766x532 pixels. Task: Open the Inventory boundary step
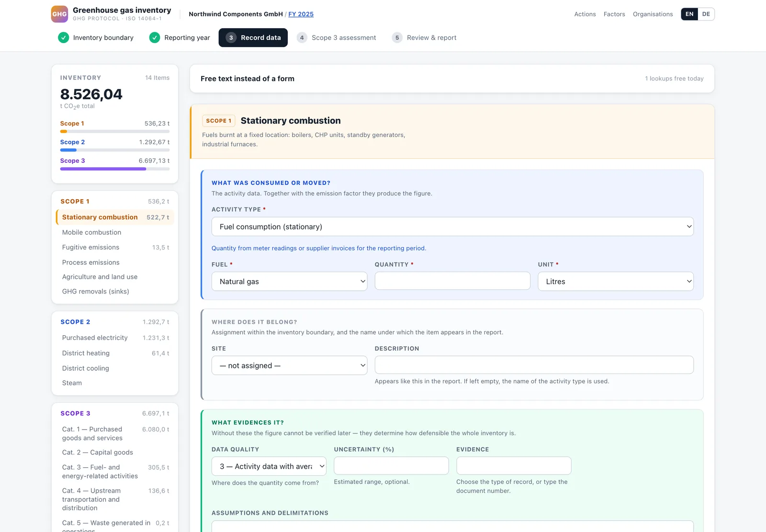click(96, 37)
